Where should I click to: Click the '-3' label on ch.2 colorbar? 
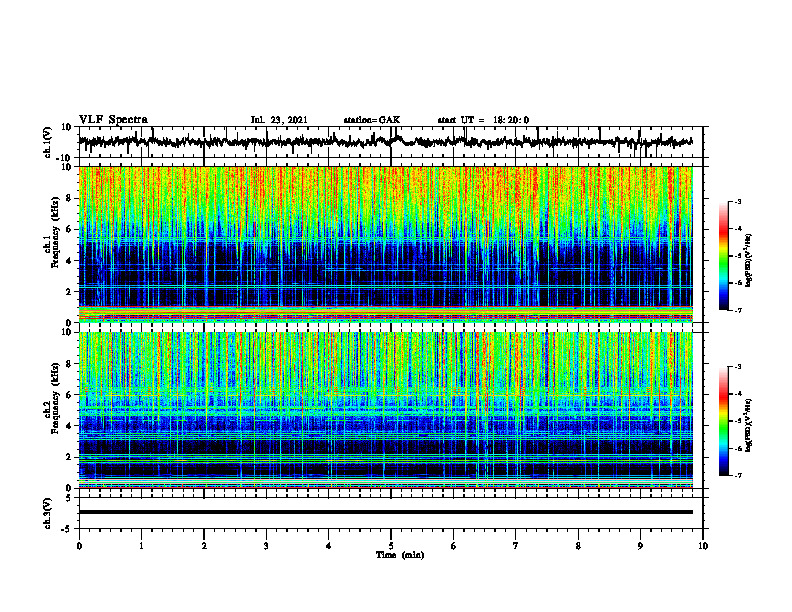737,367
